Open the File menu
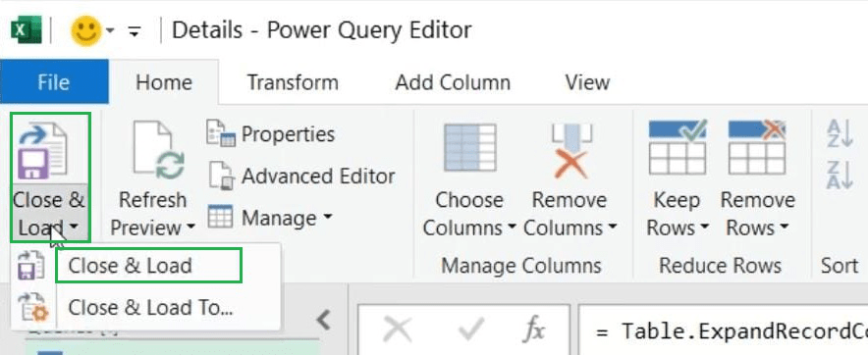 point(54,81)
